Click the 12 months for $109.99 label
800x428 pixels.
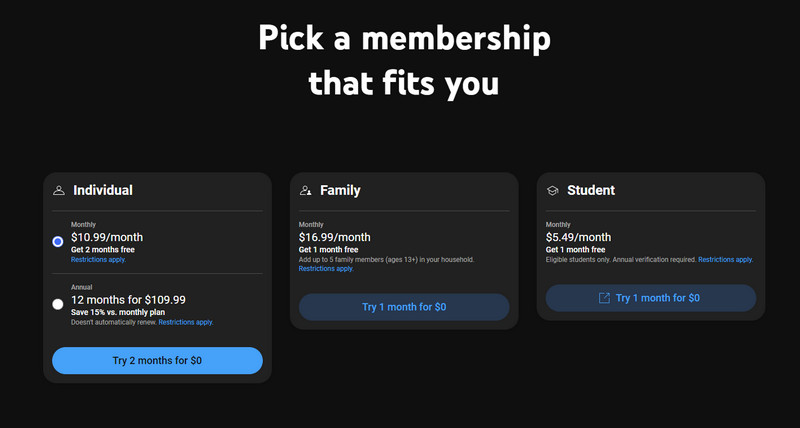(129, 300)
